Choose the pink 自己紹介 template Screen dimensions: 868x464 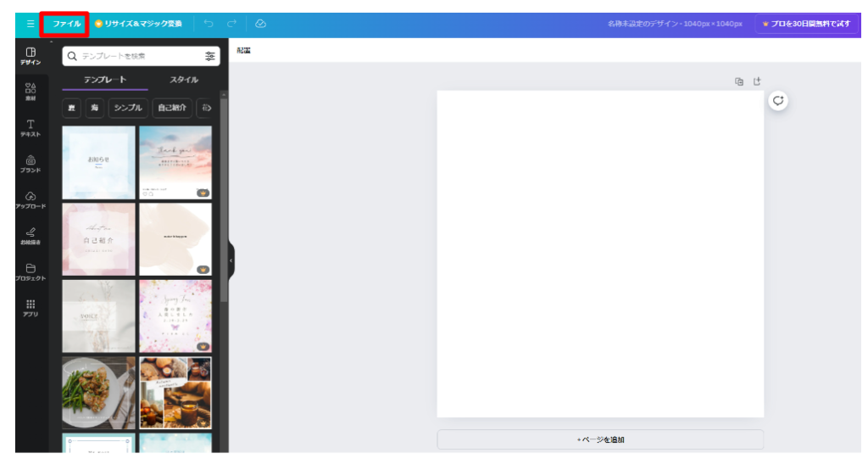(x=98, y=239)
